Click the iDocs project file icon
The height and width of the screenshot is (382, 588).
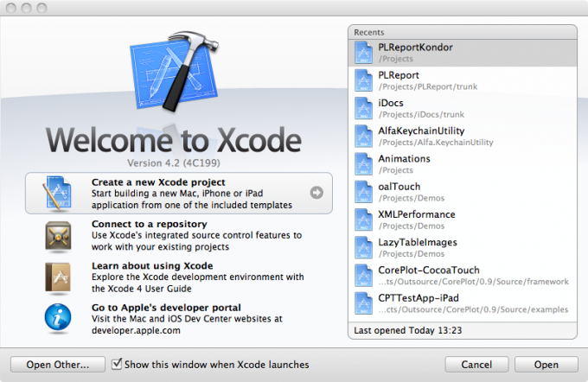point(363,108)
